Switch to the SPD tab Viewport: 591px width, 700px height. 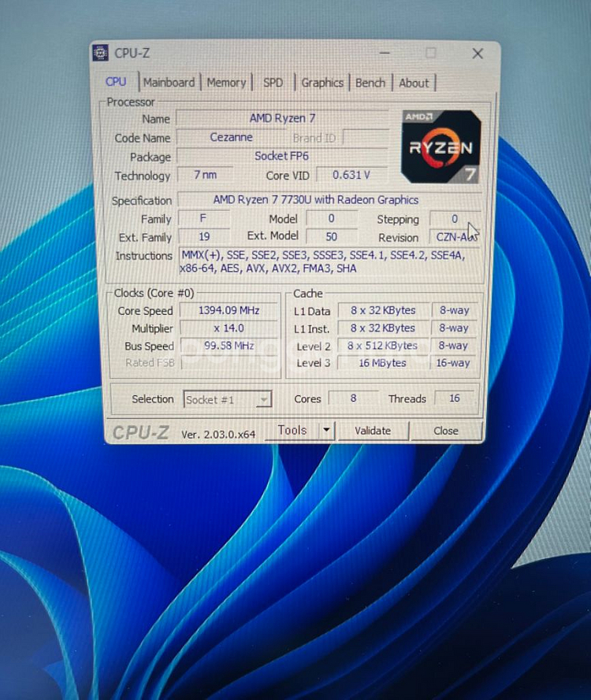click(x=273, y=83)
